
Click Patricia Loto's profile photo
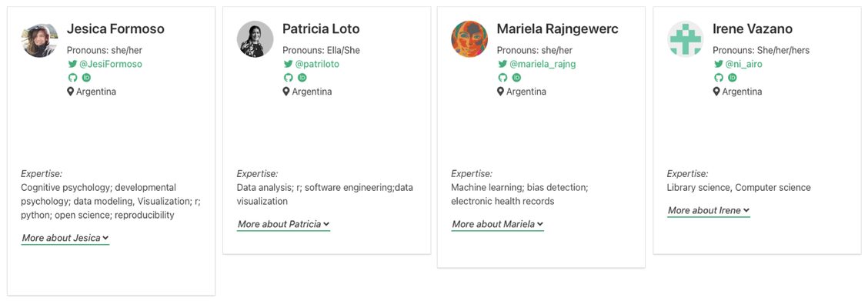pos(255,39)
